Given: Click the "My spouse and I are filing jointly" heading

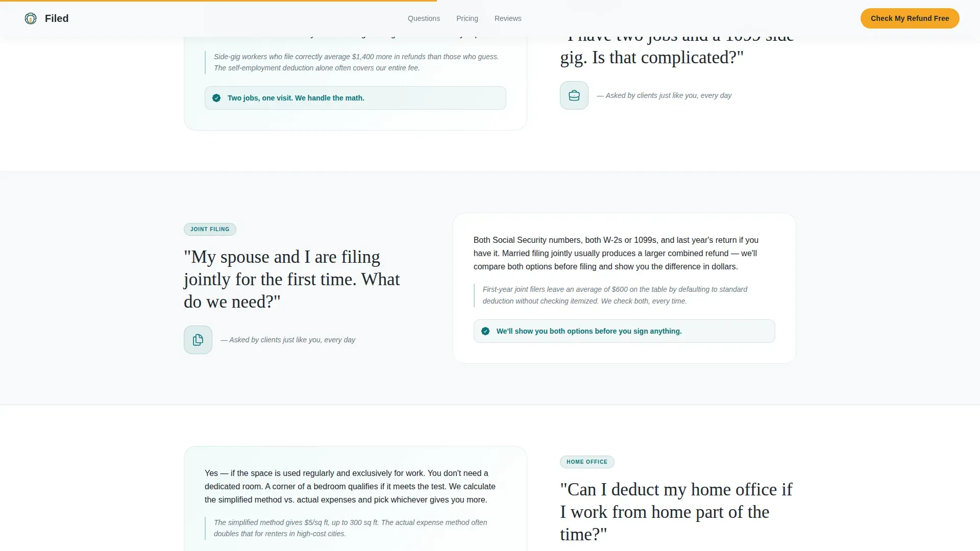Looking at the screenshot, I should [292, 279].
